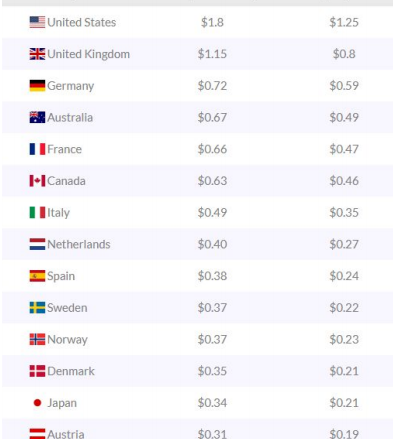Click the Norway flag icon
Screen dimensions: 393x442
pos(37,339)
